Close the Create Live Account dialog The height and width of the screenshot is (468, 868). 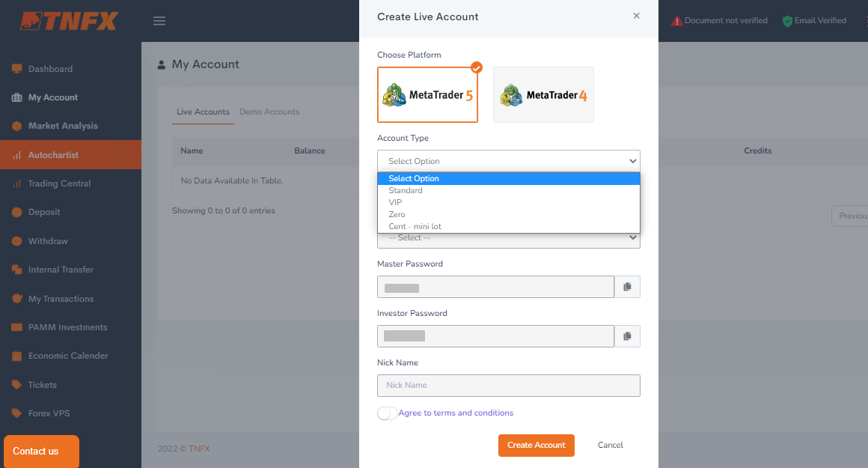click(x=637, y=16)
